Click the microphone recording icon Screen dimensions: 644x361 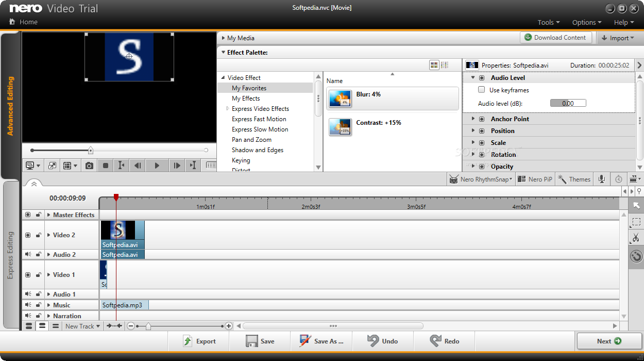[x=601, y=179]
